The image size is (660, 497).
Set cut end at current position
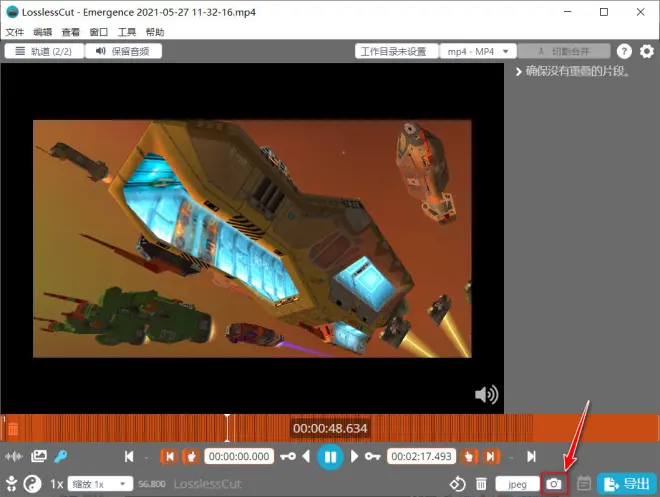point(469,457)
